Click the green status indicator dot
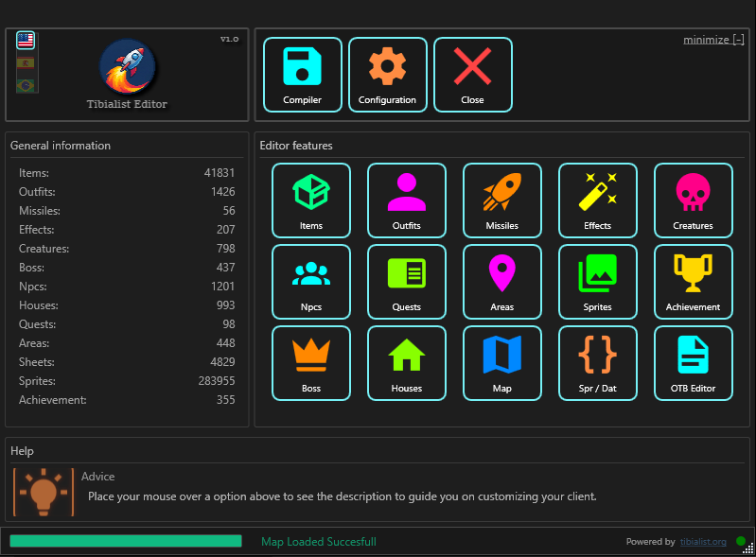Image resolution: width=756 pixels, height=557 pixels. 741,541
